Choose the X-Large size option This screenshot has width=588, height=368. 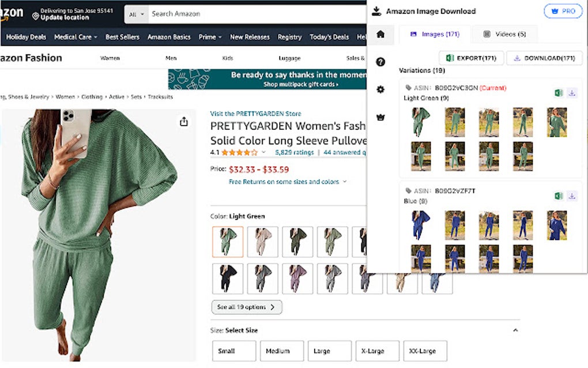pos(372,351)
